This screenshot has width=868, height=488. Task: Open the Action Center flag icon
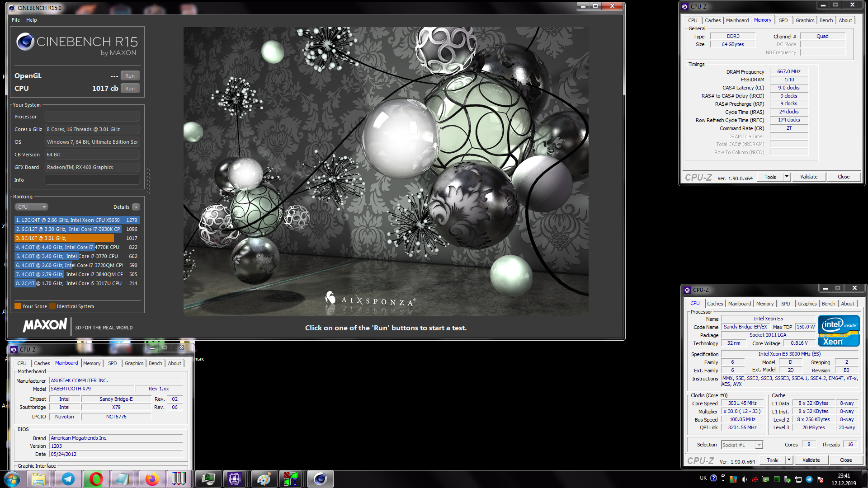[x=820, y=479]
